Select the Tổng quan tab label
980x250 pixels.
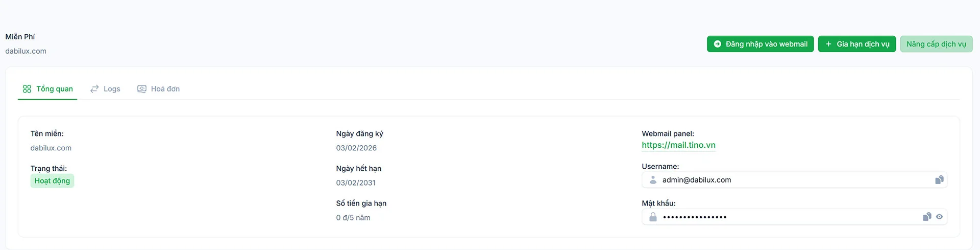pos(55,89)
